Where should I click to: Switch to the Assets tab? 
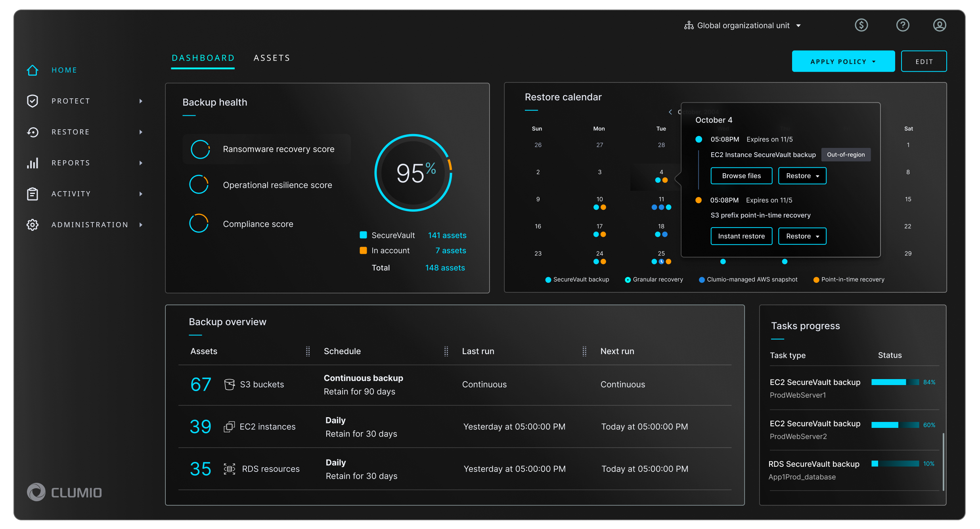click(272, 58)
